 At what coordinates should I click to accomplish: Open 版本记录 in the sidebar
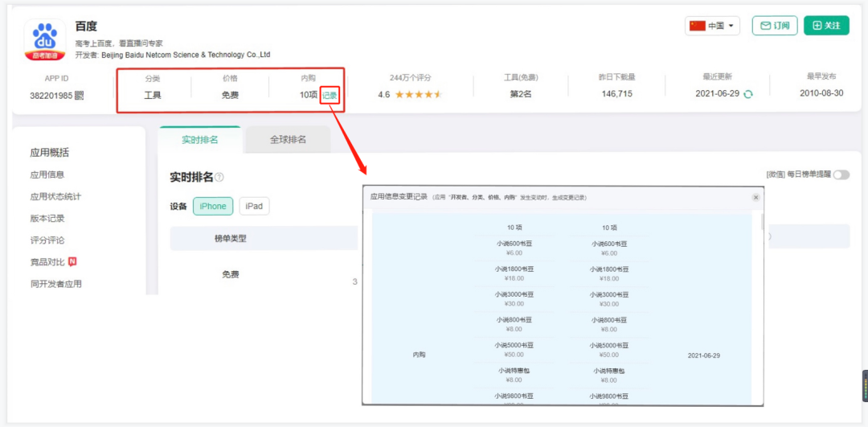(47, 218)
